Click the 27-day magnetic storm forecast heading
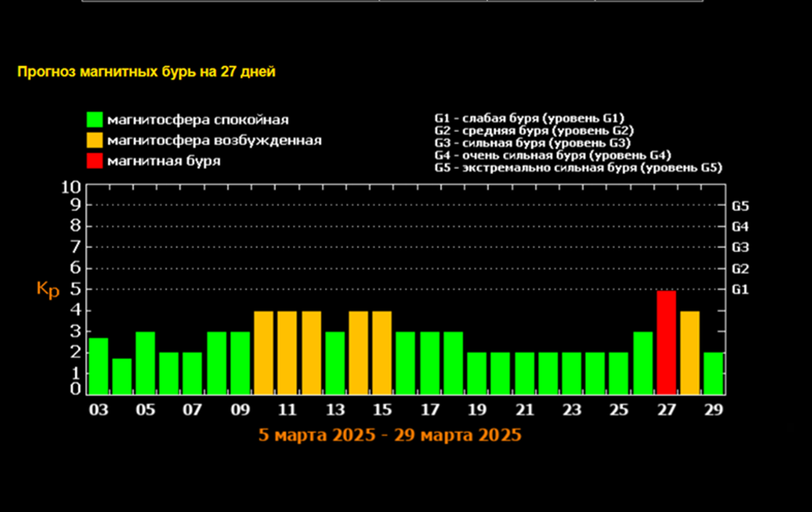Screen dimensions: 812x512 [x=146, y=72]
